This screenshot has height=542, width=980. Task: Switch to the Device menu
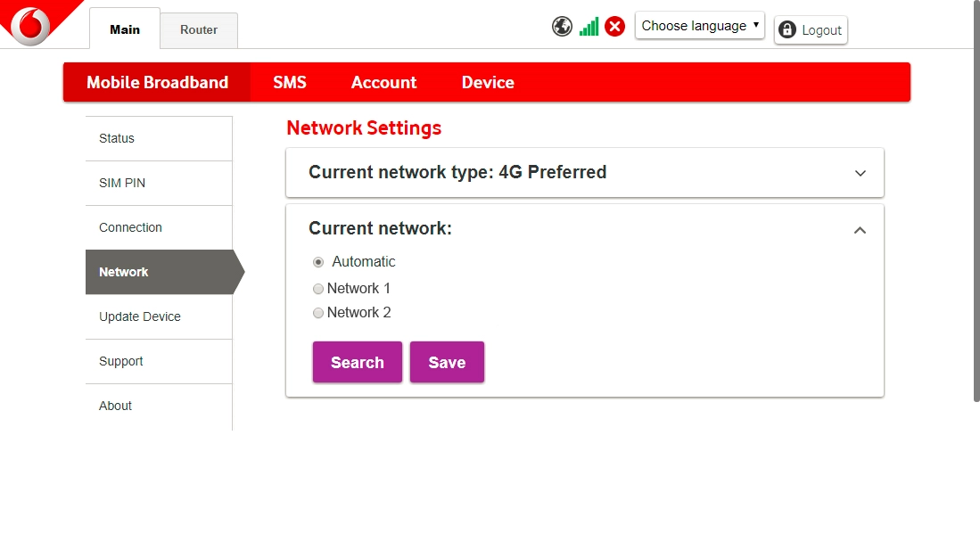(x=487, y=82)
